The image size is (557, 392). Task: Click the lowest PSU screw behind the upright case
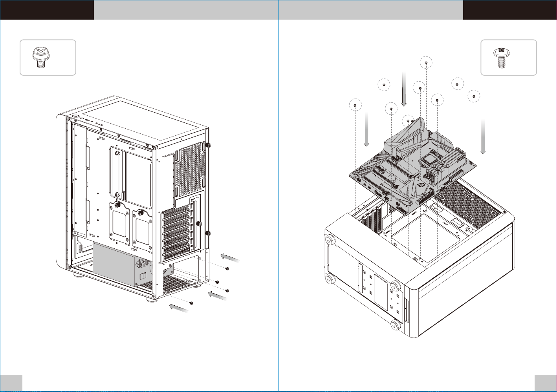(x=191, y=303)
